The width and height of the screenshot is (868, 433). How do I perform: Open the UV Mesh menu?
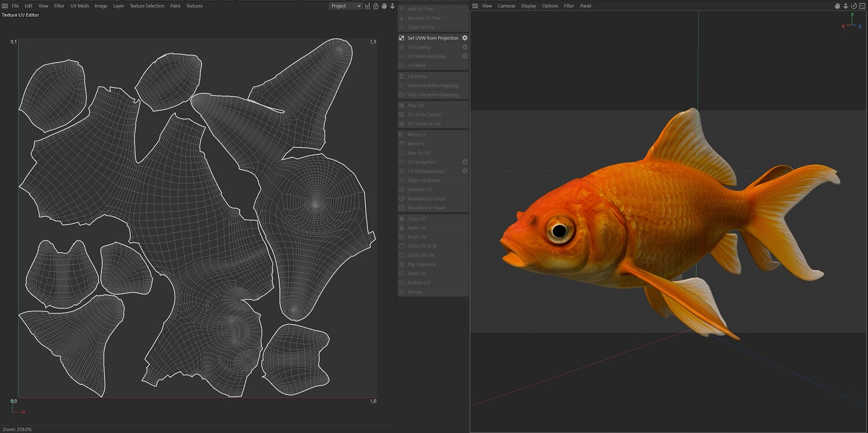tap(80, 6)
